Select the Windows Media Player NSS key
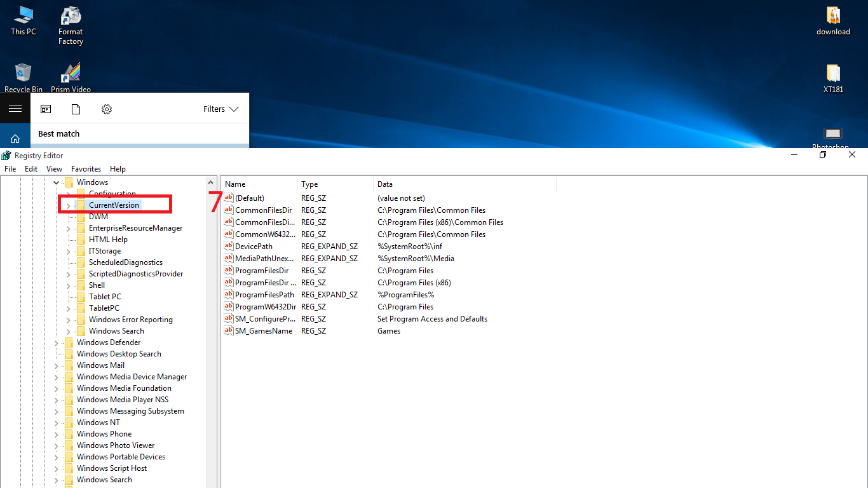 [123, 400]
